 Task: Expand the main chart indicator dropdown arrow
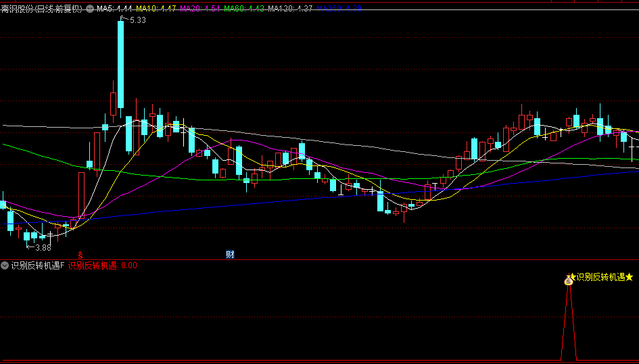click(90, 9)
